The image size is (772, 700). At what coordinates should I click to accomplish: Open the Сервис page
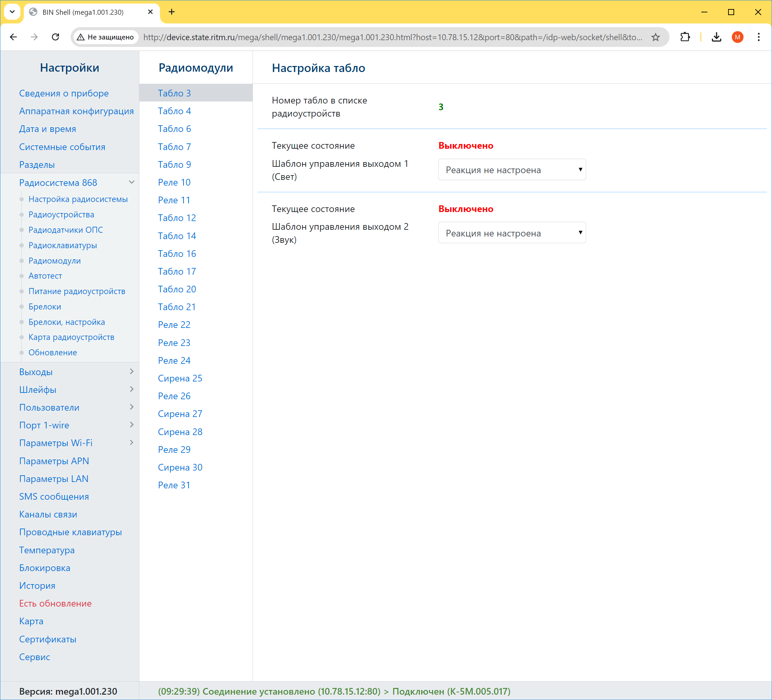(34, 657)
